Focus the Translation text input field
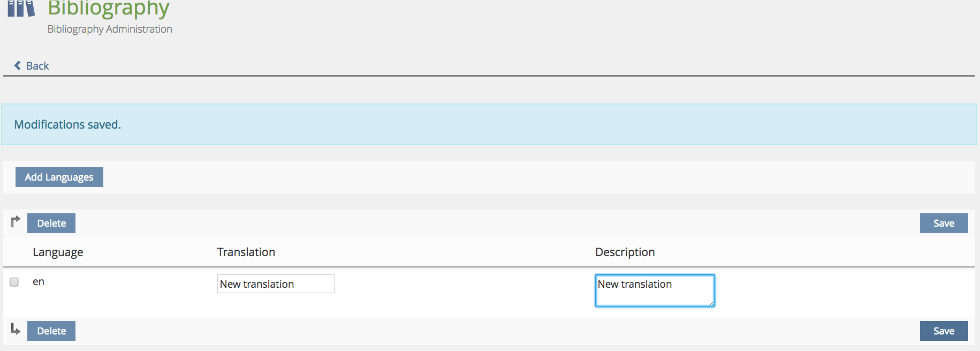The image size is (980, 351). click(x=276, y=284)
